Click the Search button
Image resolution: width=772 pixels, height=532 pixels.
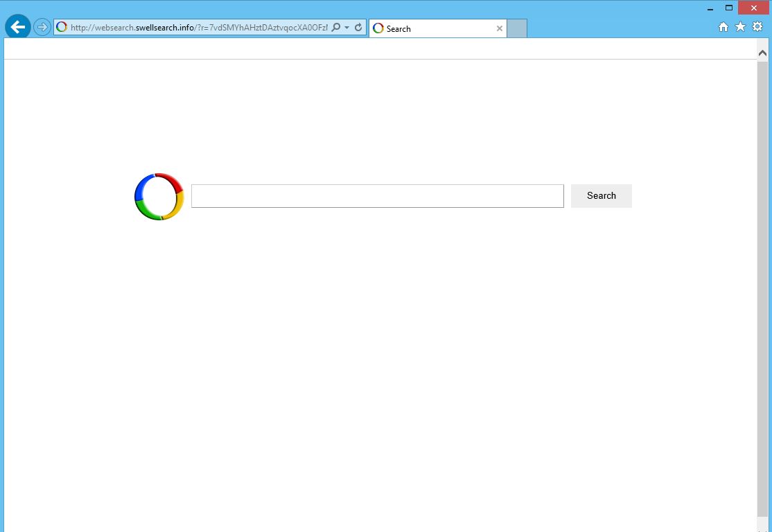pos(600,195)
